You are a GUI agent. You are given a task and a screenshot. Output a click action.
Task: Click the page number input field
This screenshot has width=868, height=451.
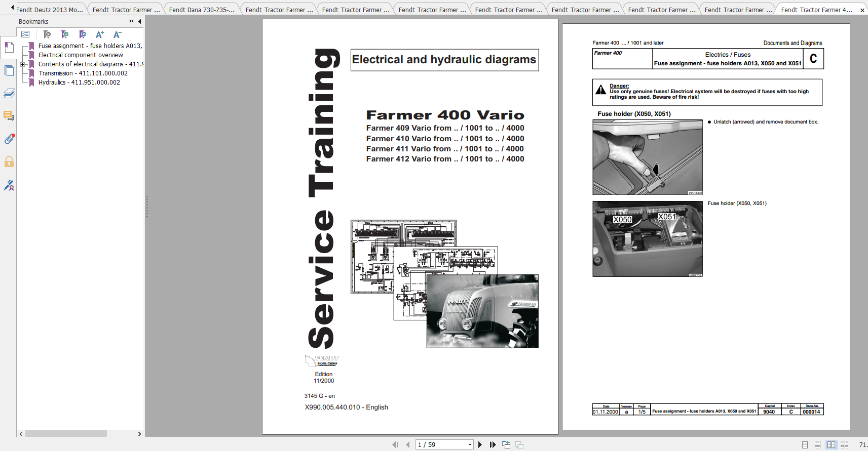tap(441, 444)
